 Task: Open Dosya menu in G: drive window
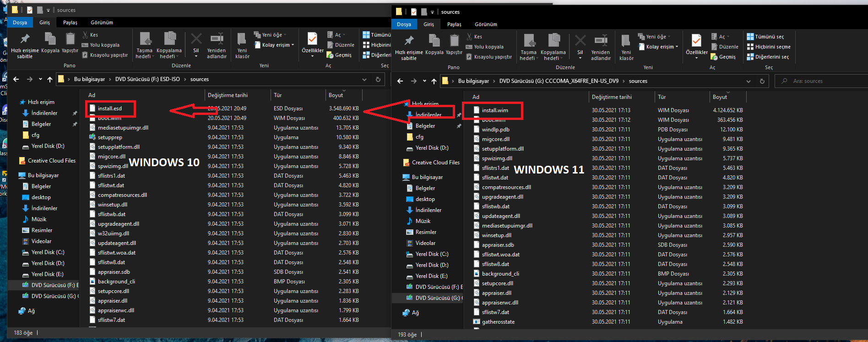point(404,24)
